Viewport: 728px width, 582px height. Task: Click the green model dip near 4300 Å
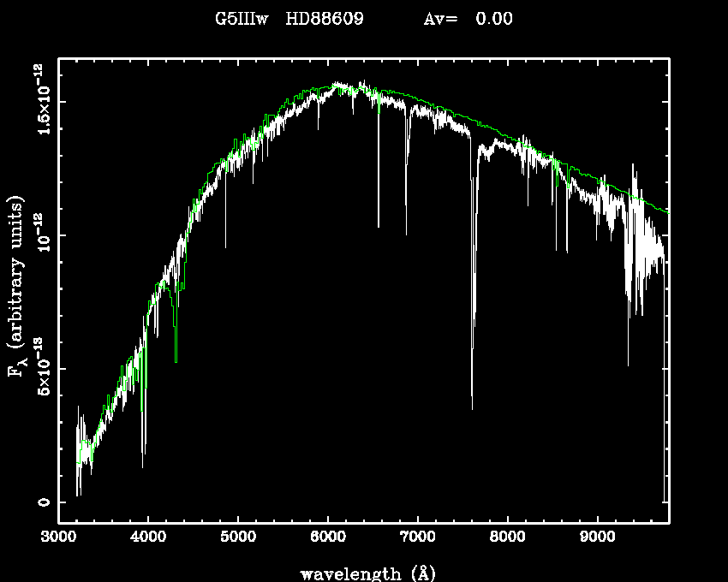[176, 359]
